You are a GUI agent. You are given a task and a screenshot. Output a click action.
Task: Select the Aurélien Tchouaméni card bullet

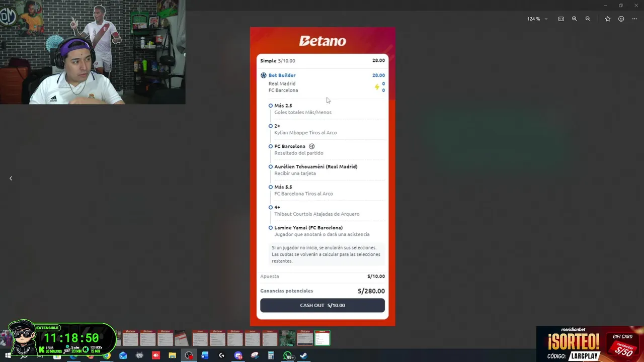pos(271,166)
